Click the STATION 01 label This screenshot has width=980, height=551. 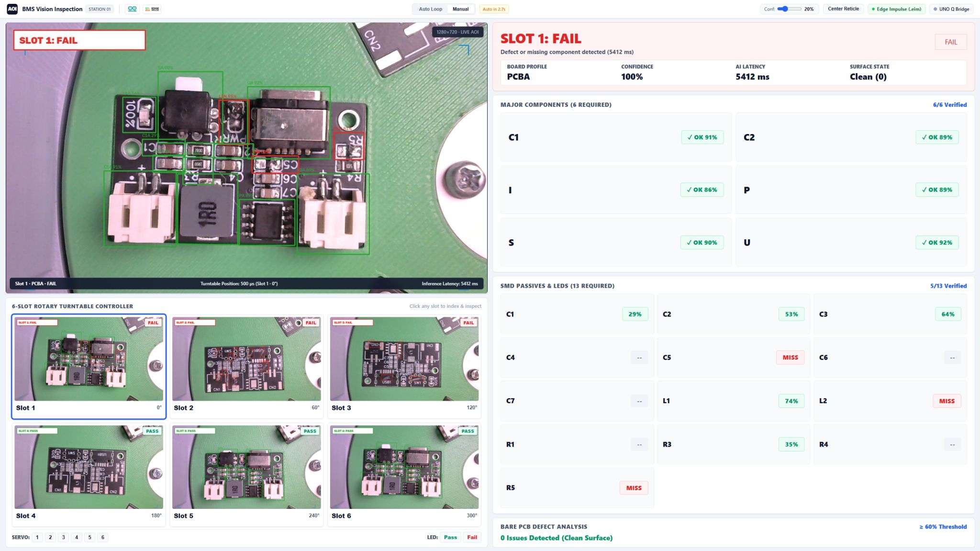(x=100, y=9)
